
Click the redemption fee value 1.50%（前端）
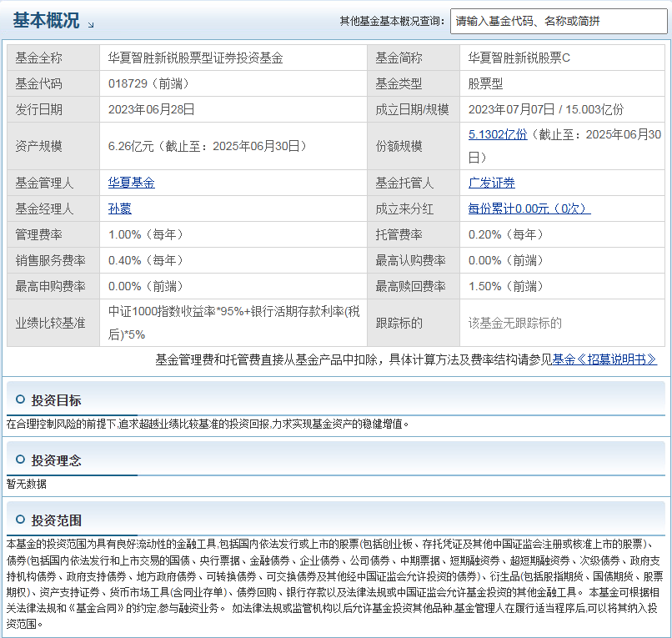[x=506, y=286]
